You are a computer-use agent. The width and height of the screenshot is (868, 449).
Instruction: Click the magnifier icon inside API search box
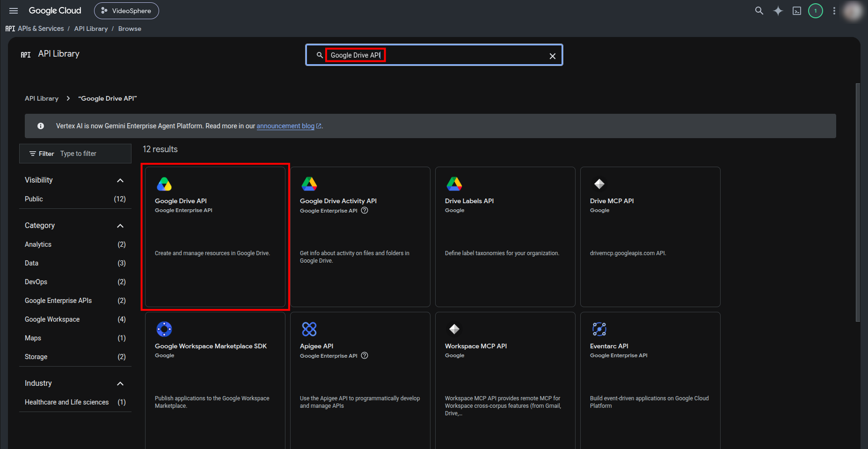(x=320, y=55)
